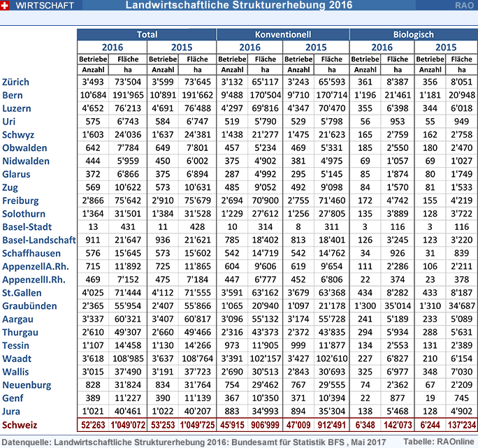Select the Total column group header

(147, 34)
